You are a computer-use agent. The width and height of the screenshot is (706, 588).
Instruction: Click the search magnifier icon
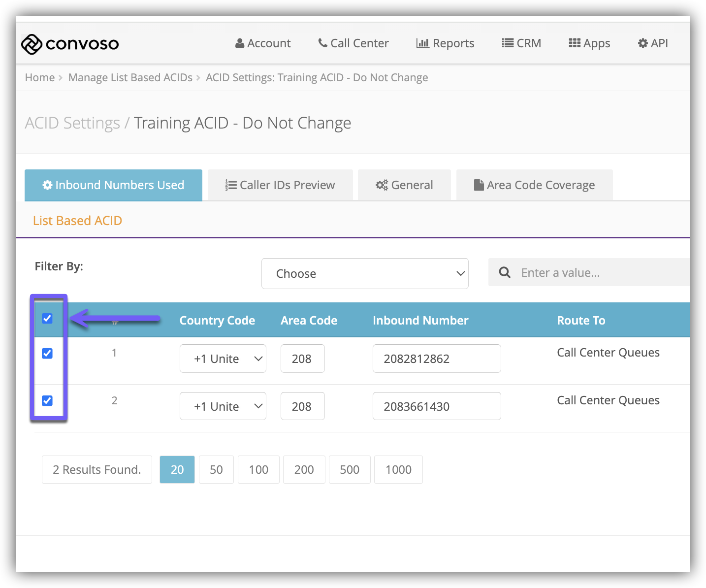point(505,272)
